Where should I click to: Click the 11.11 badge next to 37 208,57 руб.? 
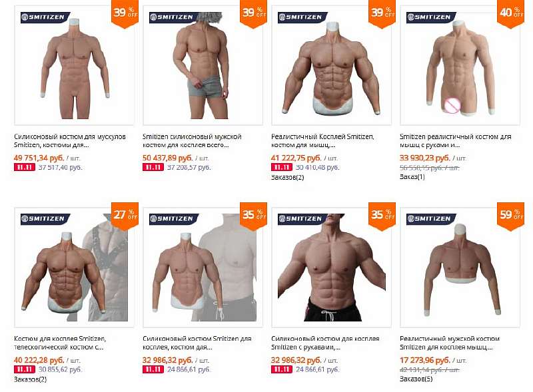153,167
